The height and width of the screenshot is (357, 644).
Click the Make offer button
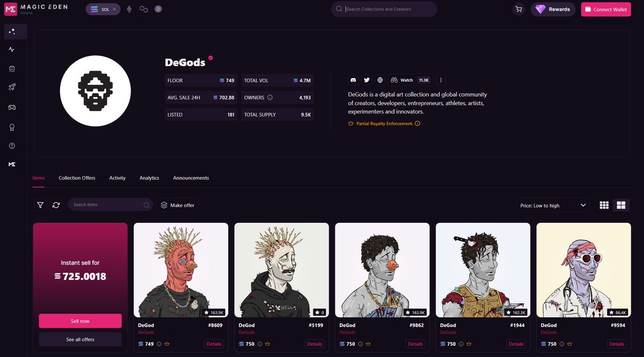[178, 205]
